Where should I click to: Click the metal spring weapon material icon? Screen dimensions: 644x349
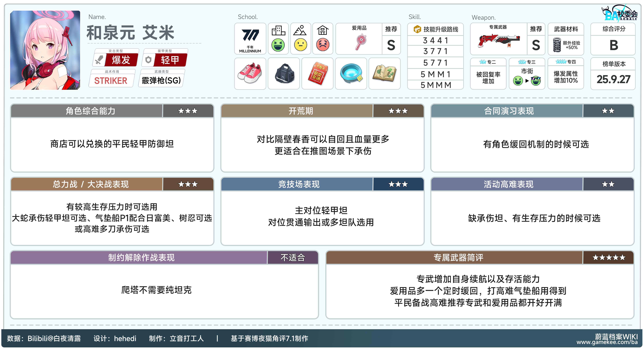point(557,45)
